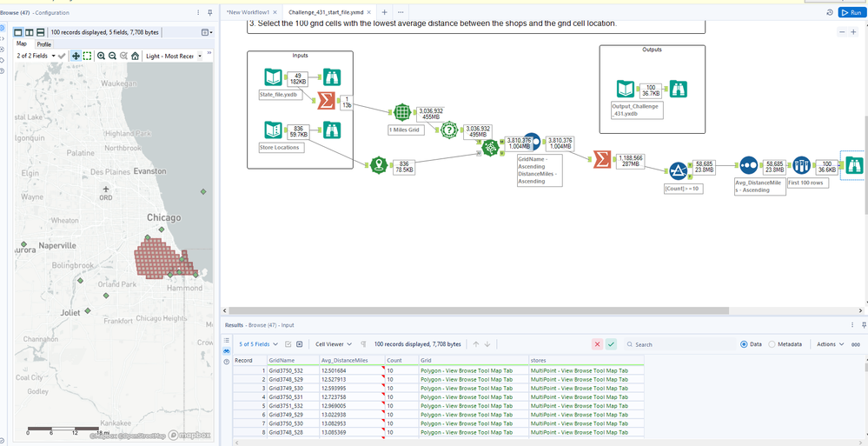This screenshot has height=446, width=868.
Task: Select the Sort tool for Avg_DistanceMiles
Action: tap(748, 165)
